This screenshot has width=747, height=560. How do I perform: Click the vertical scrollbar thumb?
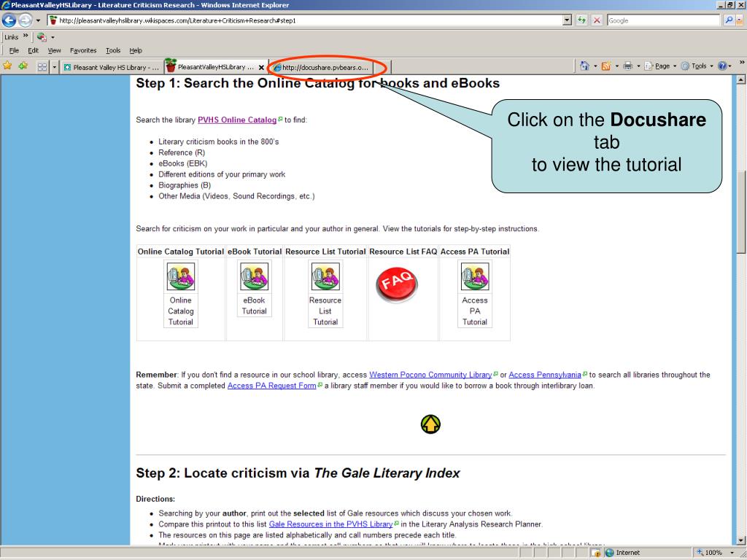pos(741,212)
